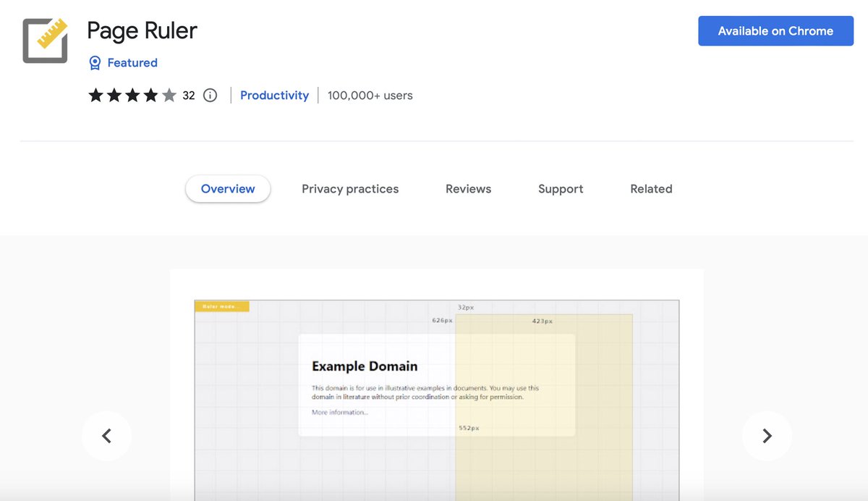The image size is (868, 501).
Task: View the Related tab
Action: pyautogui.click(x=650, y=188)
